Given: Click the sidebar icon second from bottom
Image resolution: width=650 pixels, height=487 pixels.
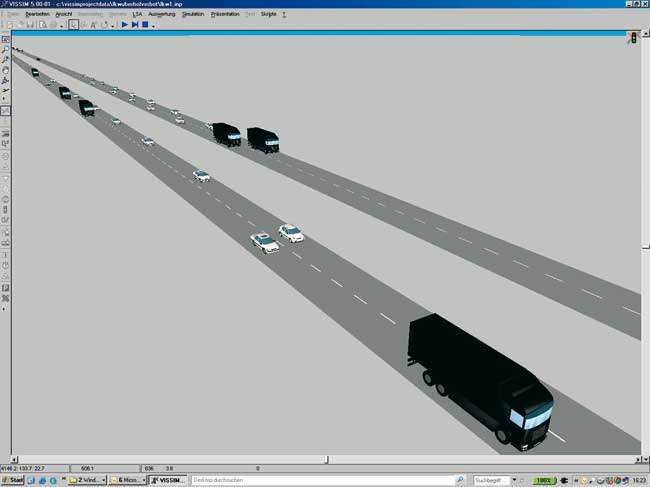Looking at the screenshot, I should click(x=5, y=288).
